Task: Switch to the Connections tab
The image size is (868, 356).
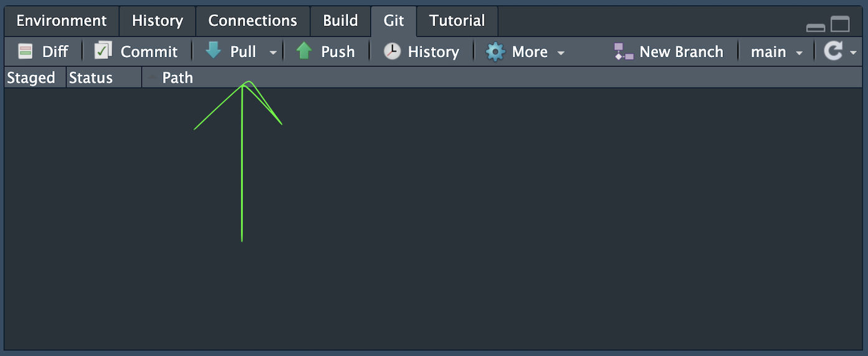Action: [x=253, y=21]
